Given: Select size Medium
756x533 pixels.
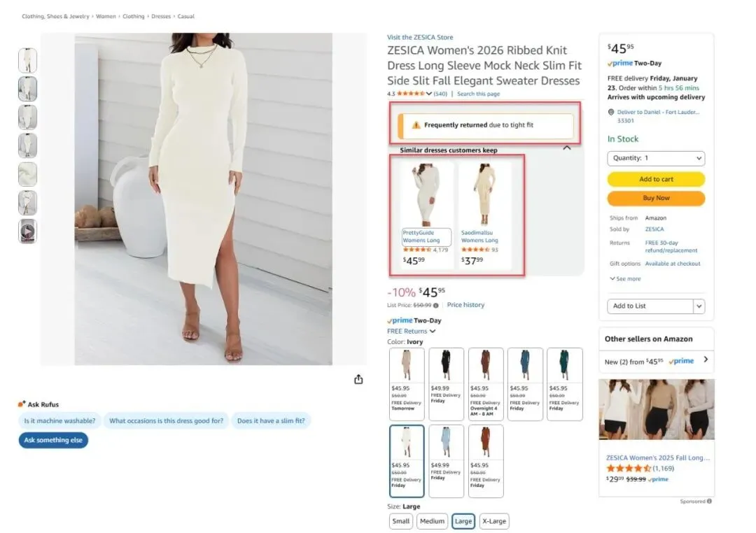Looking at the screenshot, I should click(x=432, y=521).
